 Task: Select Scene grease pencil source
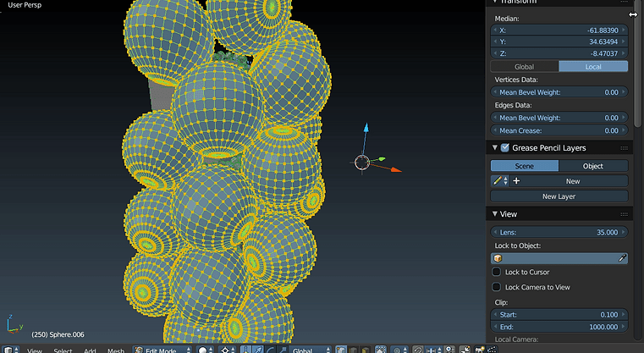tap(525, 166)
